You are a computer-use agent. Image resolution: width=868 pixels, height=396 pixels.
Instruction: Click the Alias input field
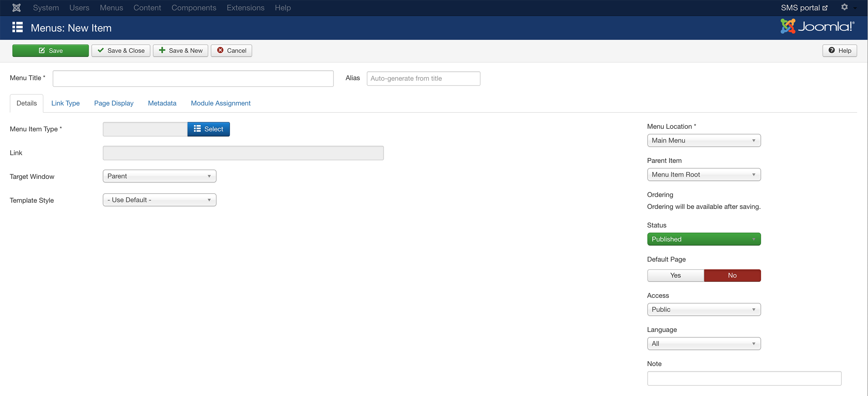tap(423, 79)
